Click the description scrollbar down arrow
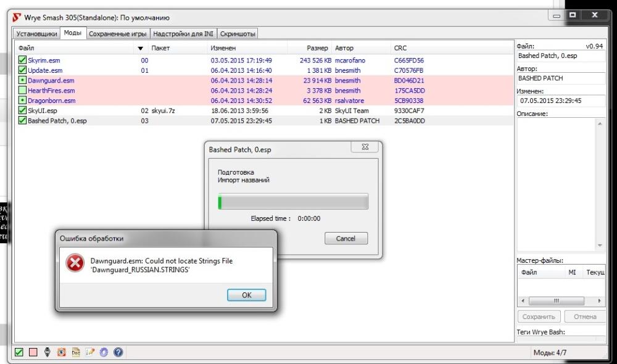This screenshot has height=364, width=617. (600, 245)
